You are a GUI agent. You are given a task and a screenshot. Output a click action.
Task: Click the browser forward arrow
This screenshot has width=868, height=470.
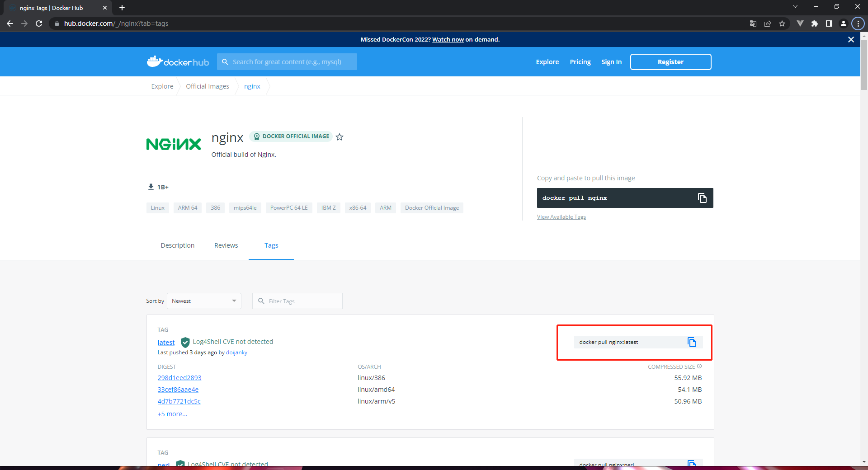click(24, 23)
